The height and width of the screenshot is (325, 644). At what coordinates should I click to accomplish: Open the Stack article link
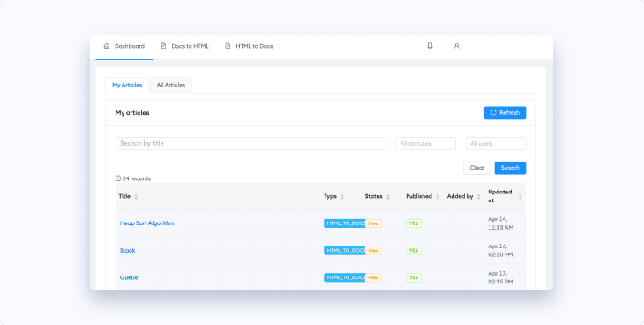127,250
